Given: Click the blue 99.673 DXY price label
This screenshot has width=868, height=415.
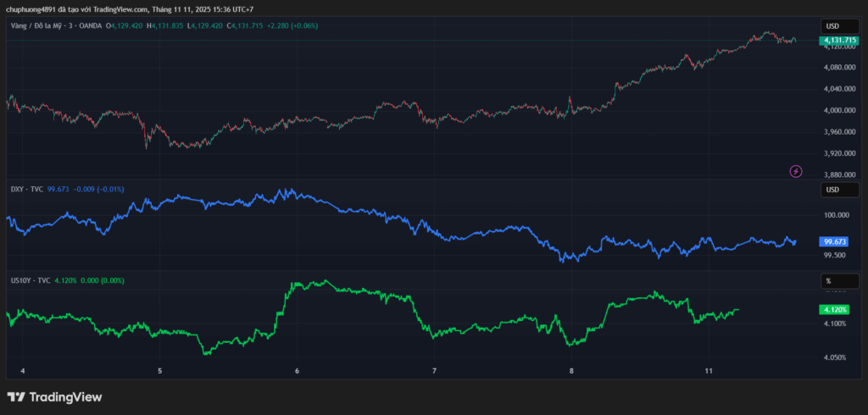Looking at the screenshot, I should (835, 241).
